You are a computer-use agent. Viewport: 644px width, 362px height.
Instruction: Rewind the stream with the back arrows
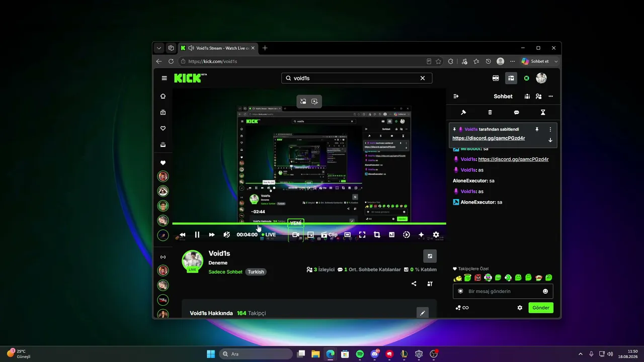click(183, 235)
